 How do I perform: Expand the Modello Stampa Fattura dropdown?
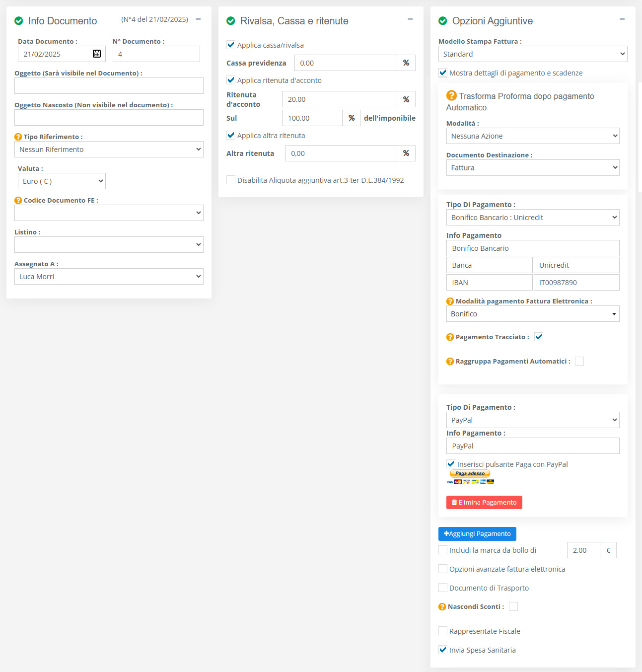coord(532,54)
